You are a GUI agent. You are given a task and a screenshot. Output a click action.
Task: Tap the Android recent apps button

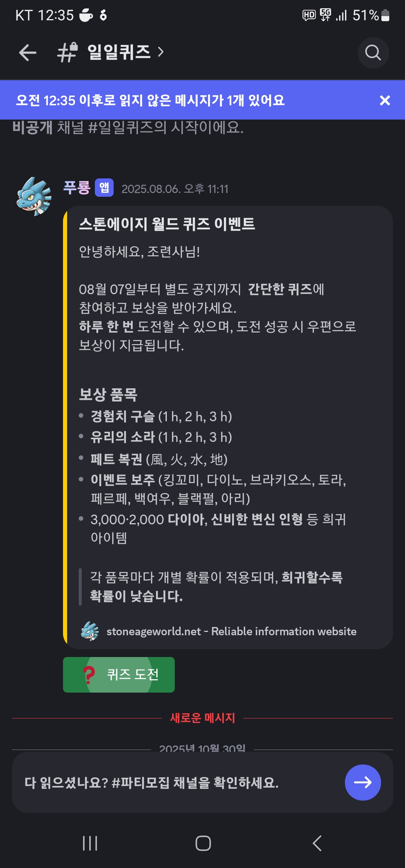click(90, 843)
